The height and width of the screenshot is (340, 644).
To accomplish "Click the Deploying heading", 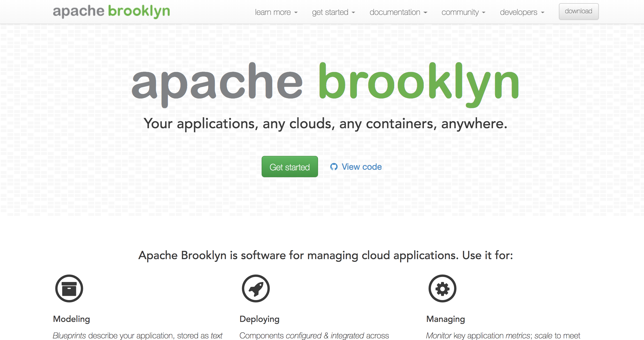I will point(260,319).
